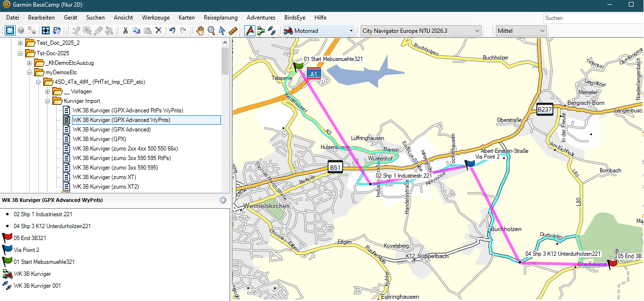Image resolution: width=644 pixels, height=301 pixels.
Task: Select the Insert (pencil) tool
Action: pos(76,30)
